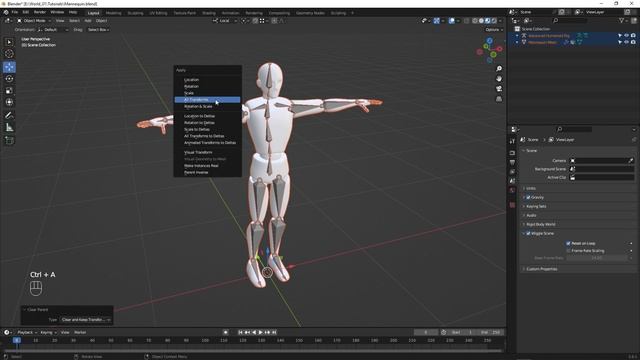The width and height of the screenshot is (640, 360).
Task: Select the Add Cube tool
Action: 9,140
